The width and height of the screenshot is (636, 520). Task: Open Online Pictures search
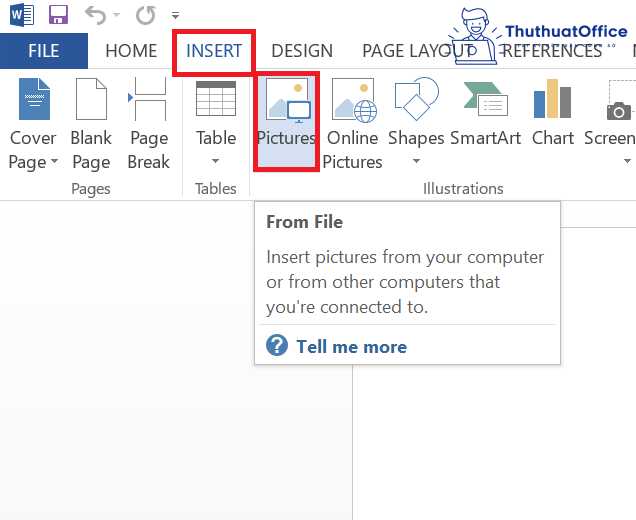pos(353,124)
